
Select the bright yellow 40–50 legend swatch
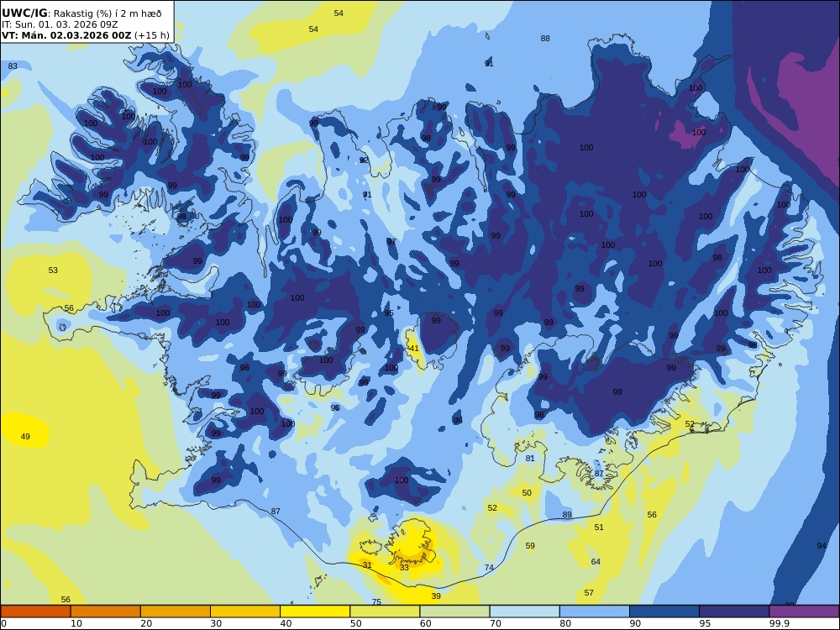pos(315,612)
